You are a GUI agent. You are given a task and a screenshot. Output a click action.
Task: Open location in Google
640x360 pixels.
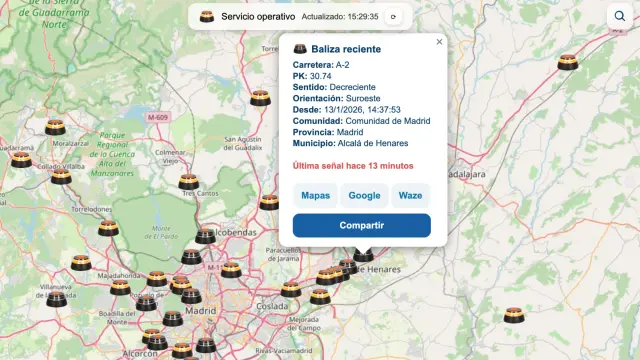click(x=364, y=196)
